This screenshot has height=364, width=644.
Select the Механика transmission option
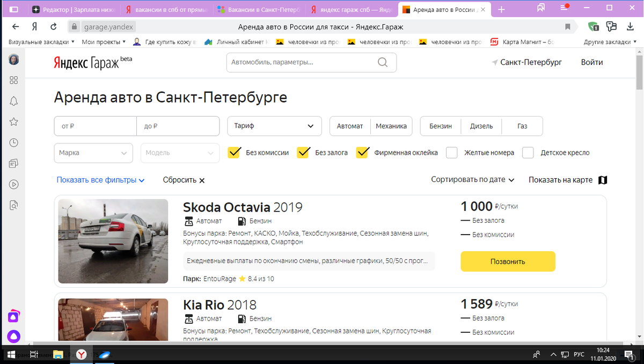pyautogui.click(x=391, y=126)
